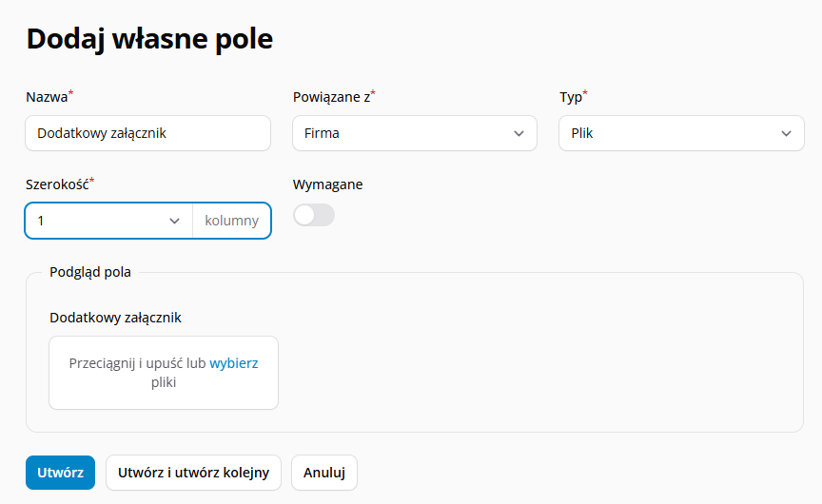
Task: Click the Nazwa field label
Action: (x=47, y=97)
